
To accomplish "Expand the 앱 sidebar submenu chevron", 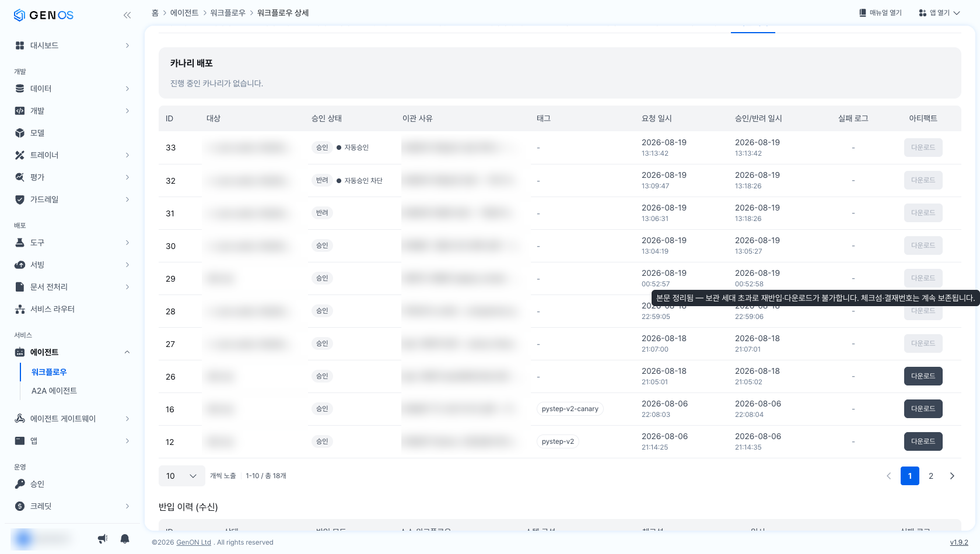I will tap(127, 441).
